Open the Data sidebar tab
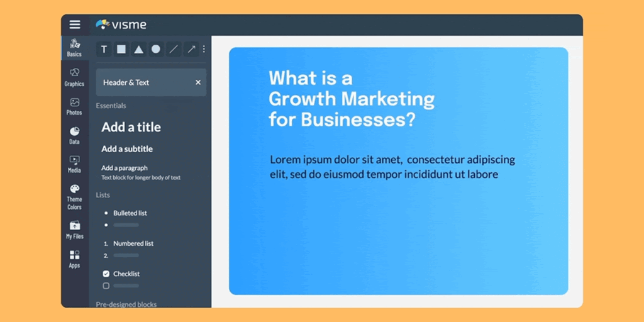 pos(74,136)
